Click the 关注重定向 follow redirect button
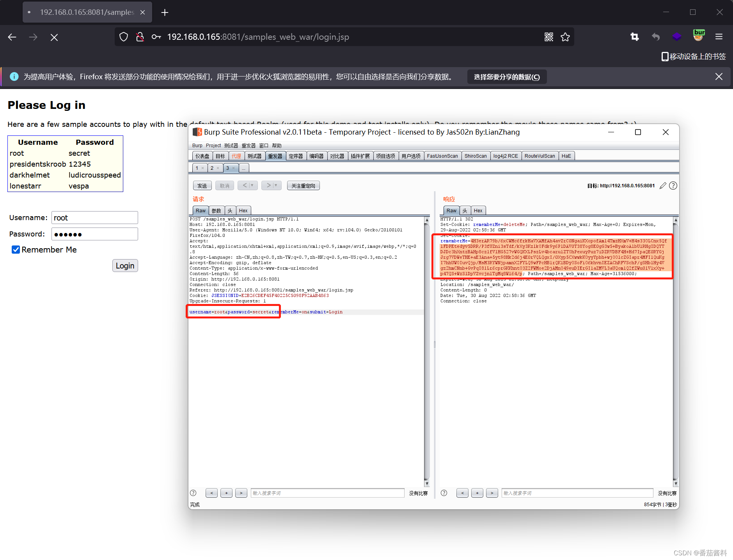The height and width of the screenshot is (560, 733). [x=303, y=186]
